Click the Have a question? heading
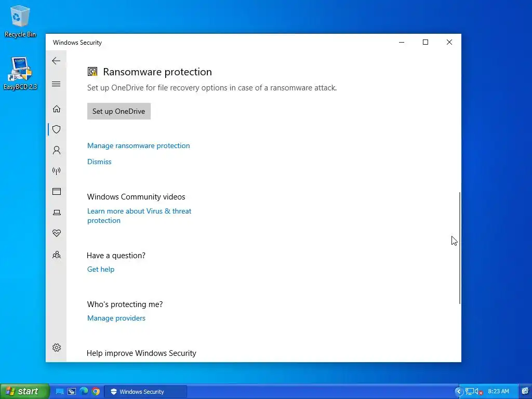 [116, 256]
